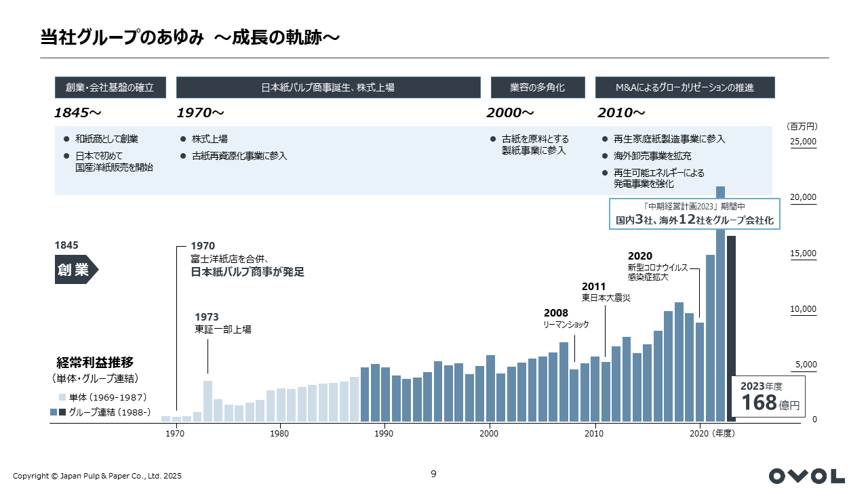Image resolution: width=868 pixels, height=488 pixels.
Task: Click the 日本紙パルプ商事が発足 text
Action: pos(248,272)
